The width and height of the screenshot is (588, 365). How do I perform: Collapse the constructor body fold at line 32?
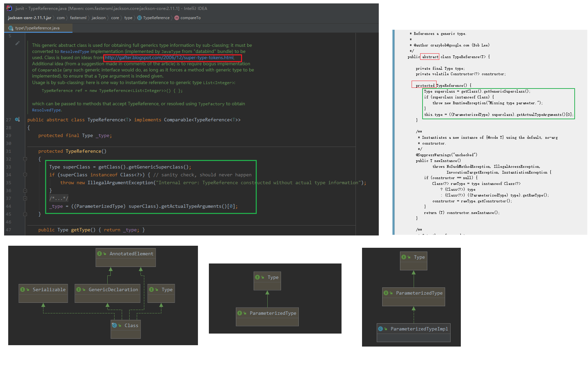(x=25, y=159)
